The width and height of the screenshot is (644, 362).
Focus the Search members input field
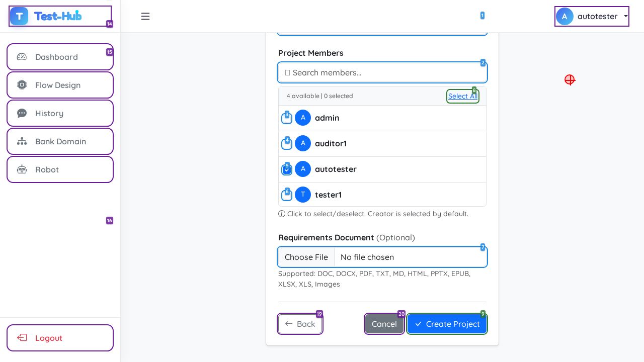(x=382, y=72)
